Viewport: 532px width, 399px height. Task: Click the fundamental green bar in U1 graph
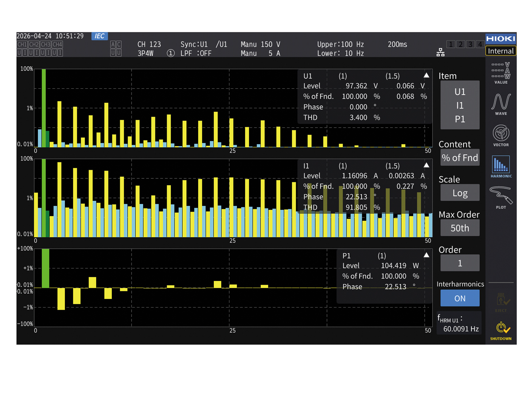click(44, 108)
